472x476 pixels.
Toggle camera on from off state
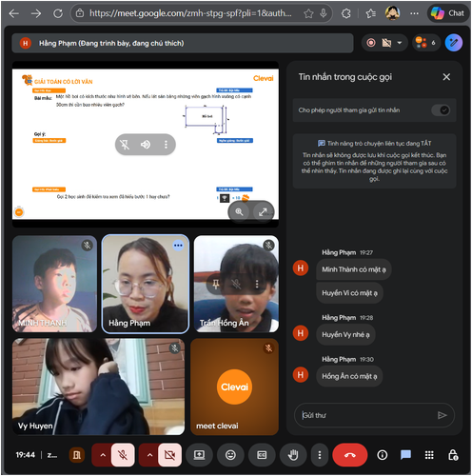[x=169, y=455]
